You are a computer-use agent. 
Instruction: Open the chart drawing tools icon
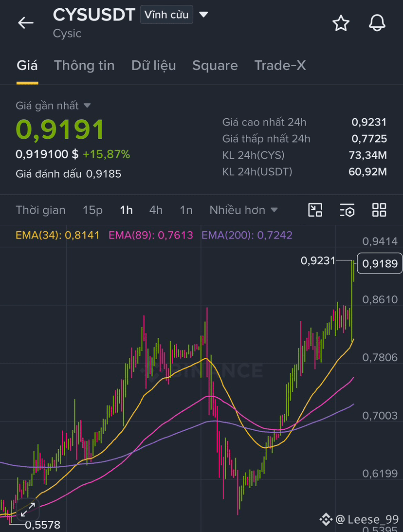point(315,210)
